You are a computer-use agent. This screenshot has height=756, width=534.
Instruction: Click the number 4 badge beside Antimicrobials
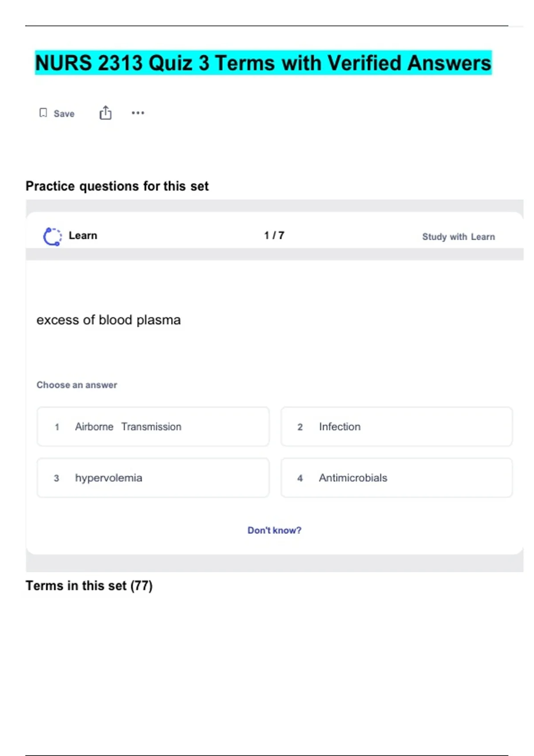[300, 479]
